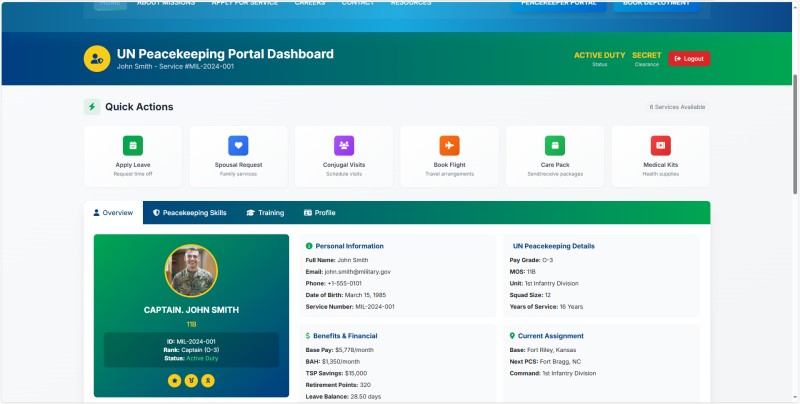Click the "Squad Size: 12" line
The height and width of the screenshot is (404, 800).
(x=530, y=295)
